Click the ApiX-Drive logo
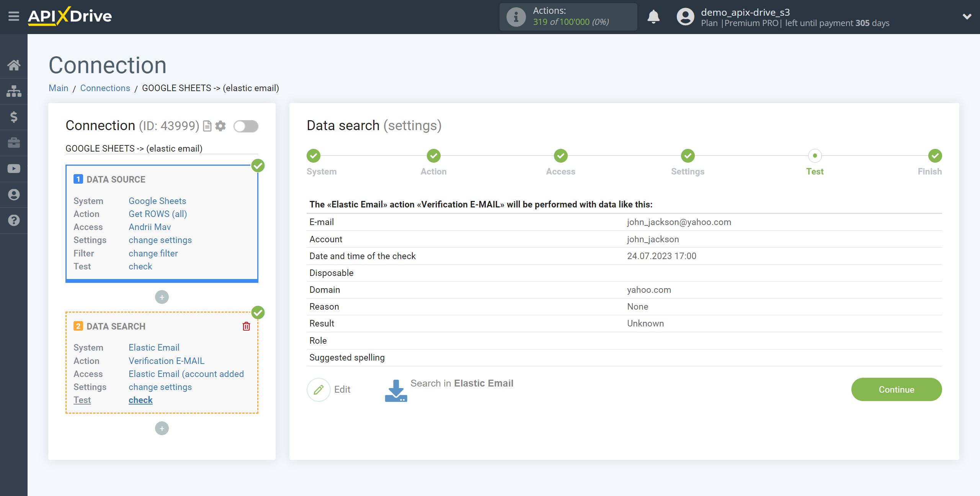The image size is (980, 496). (70, 16)
